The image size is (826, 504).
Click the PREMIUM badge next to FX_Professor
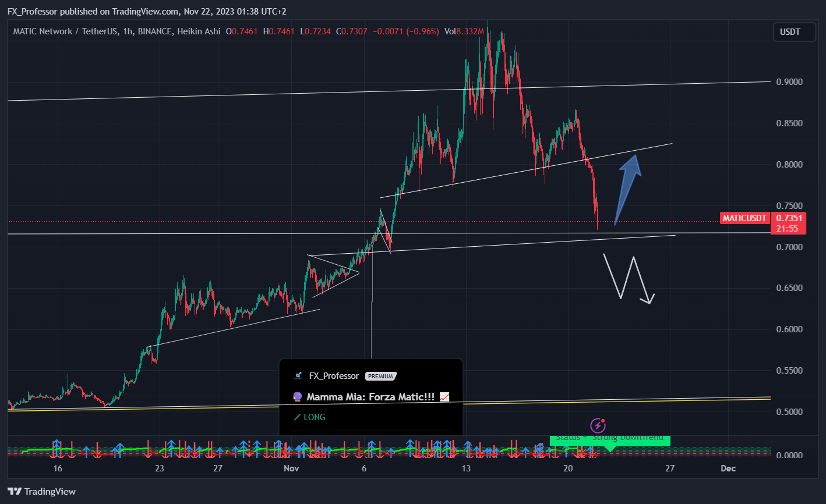click(380, 376)
